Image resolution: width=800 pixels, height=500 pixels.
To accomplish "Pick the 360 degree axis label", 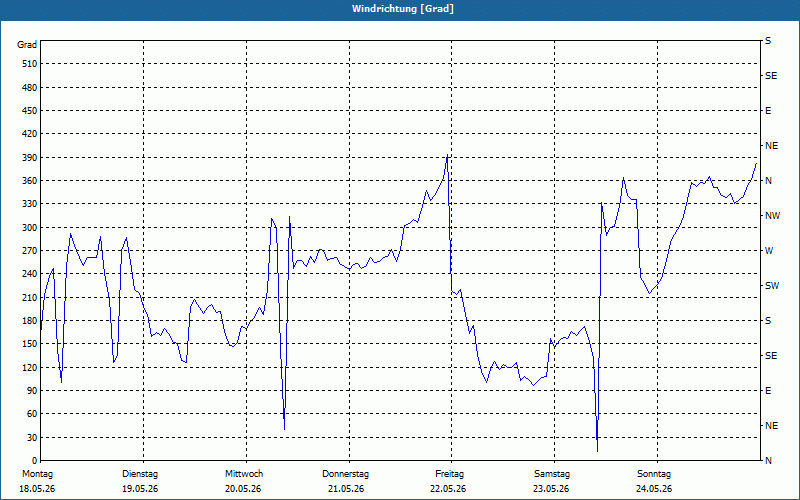I will pyautogui.click(x=30, y=181).
